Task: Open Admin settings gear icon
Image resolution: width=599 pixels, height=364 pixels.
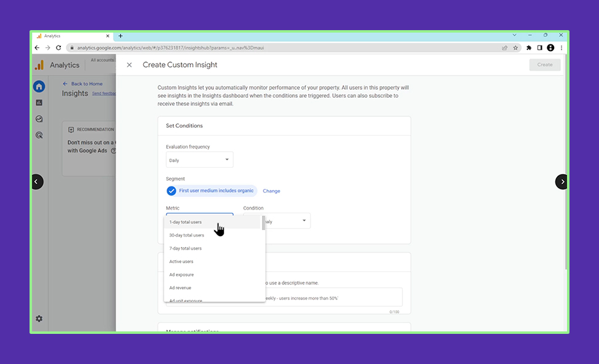Action: (39, 318)
